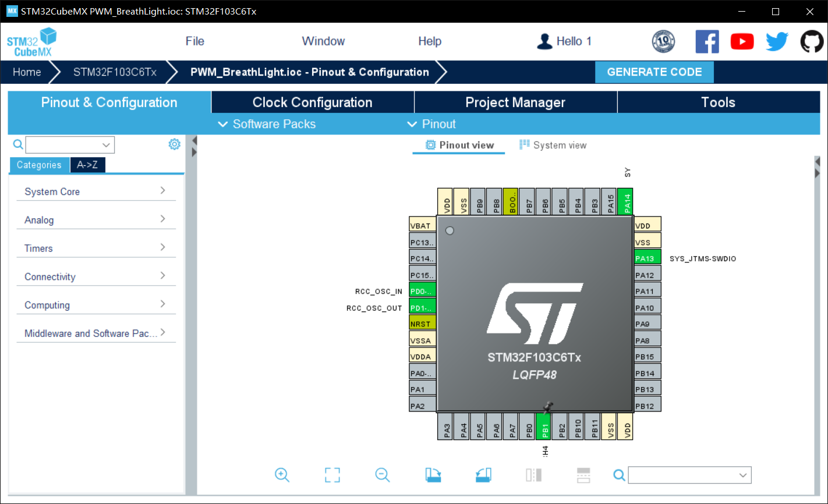Click the STM32CubeMX logo
This screenshot has width=828, height=504.
click(31, 42)
